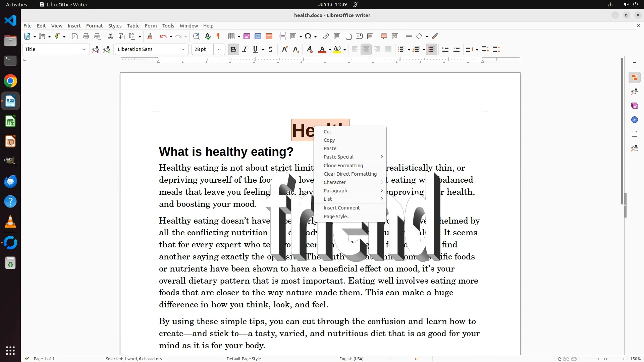644x362 pixels.
Task: Click the Export as PDF icon
Action: (75, 37)
